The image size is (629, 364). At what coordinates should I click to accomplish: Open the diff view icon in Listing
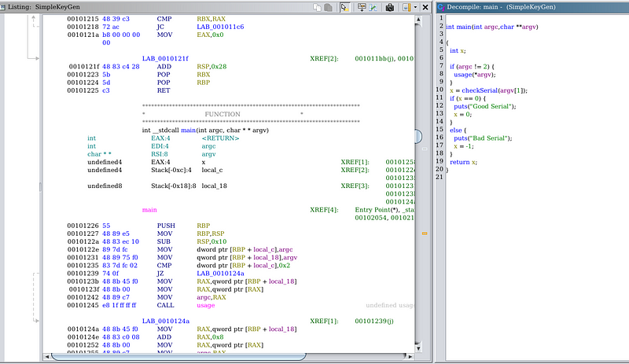coord(373,7)
